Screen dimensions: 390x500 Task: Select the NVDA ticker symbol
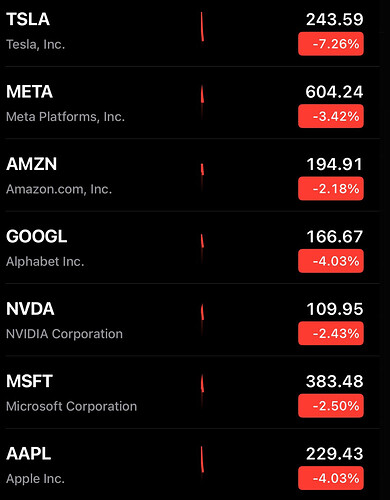pyautogui.click(x=30, y=309)
